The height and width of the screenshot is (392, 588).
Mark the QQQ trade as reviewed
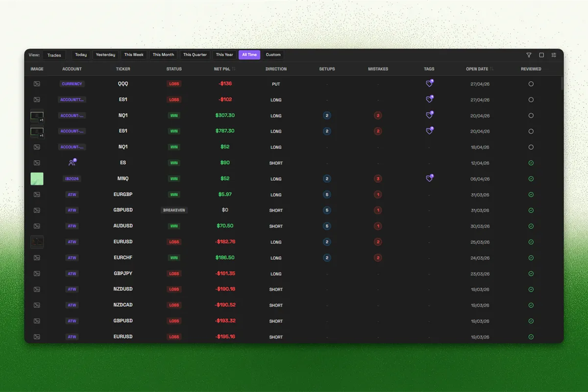tap(531, 84)
